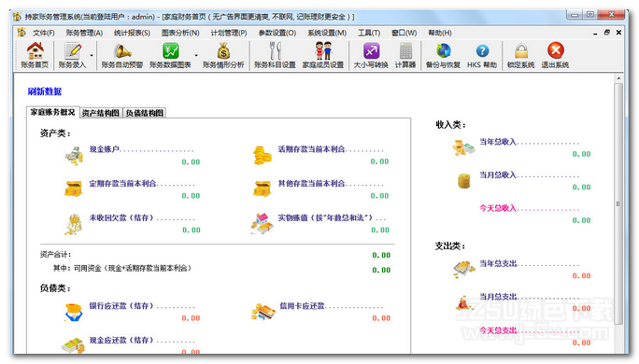Click the 当月总收入 coin stack icon
The image size is (639, 364).
point(463,181)
